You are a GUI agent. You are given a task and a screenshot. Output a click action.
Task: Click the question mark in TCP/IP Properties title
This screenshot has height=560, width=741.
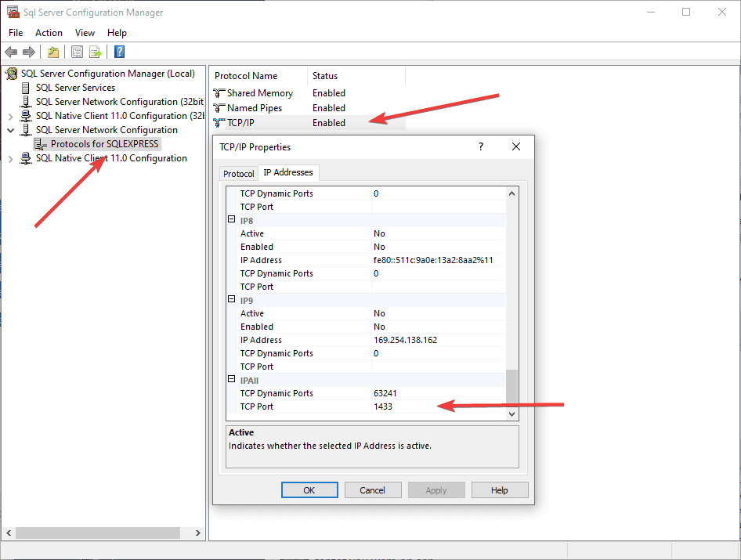(x=481, y=146)
